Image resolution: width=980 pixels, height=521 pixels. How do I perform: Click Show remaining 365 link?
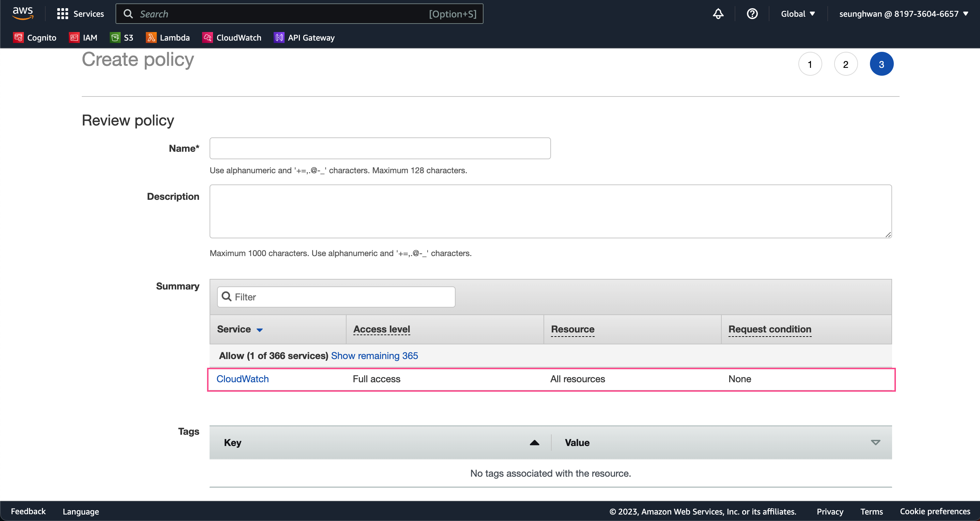(374, 355)
